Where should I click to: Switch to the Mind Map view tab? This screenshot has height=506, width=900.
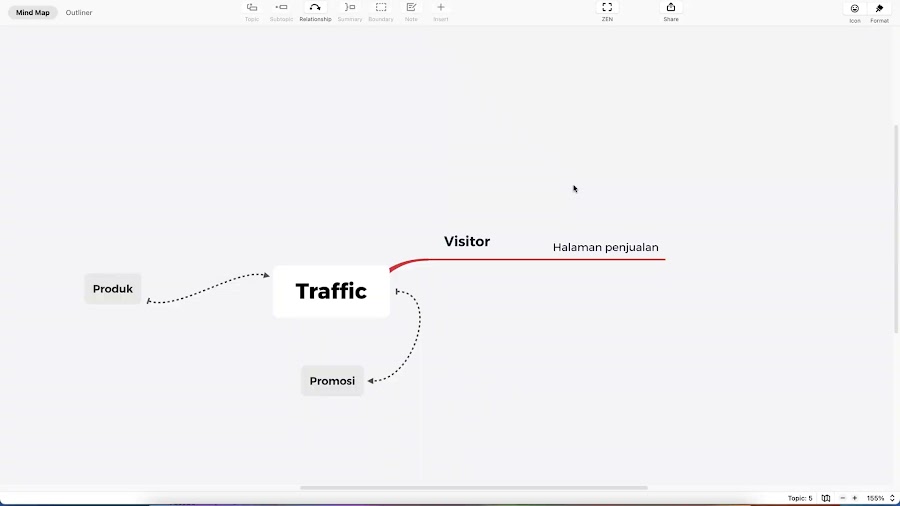(33, 13)
